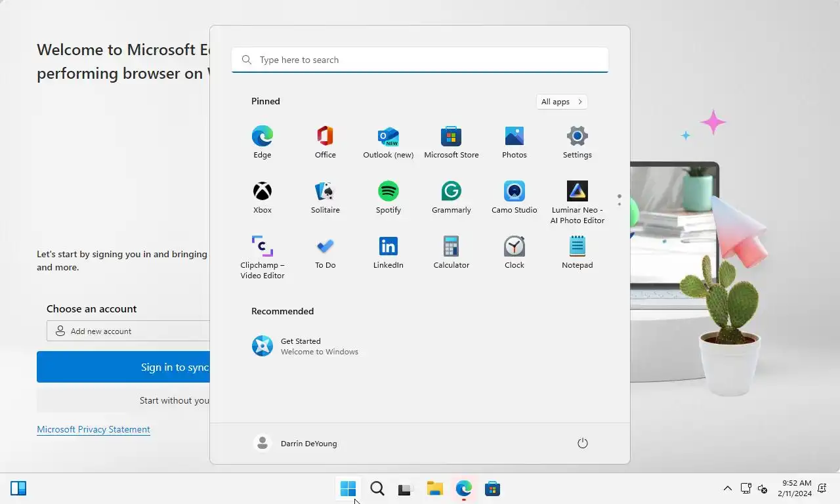Open Task View on the taskbar
The width and height of the screenshot is (840, 504).
(405, 488)
